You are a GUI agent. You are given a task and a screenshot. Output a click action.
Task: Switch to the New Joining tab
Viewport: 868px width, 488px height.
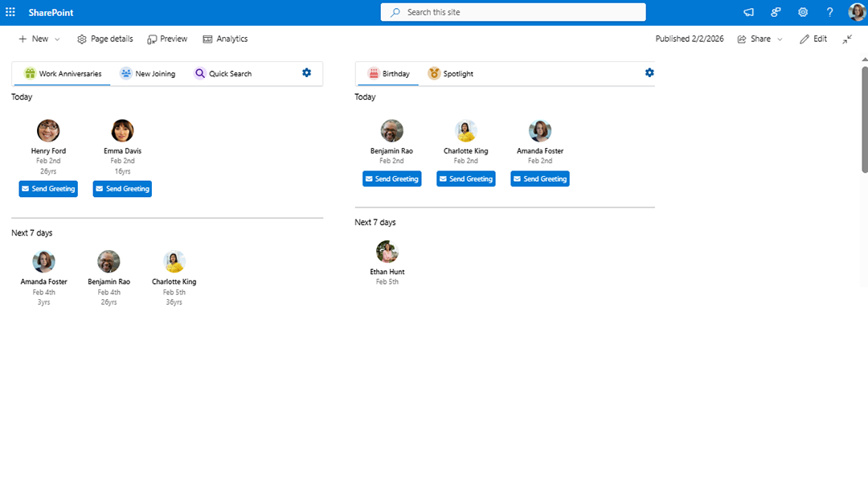pos(148,72)
